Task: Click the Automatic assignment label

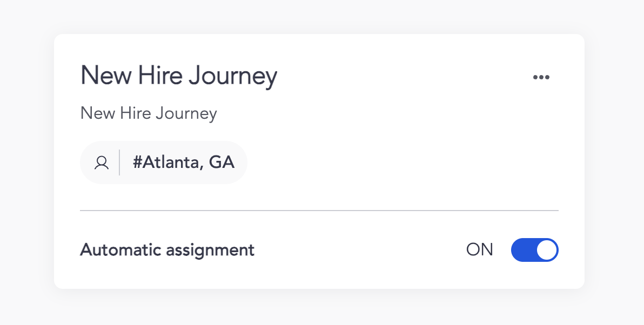Action: click(167, 250)
